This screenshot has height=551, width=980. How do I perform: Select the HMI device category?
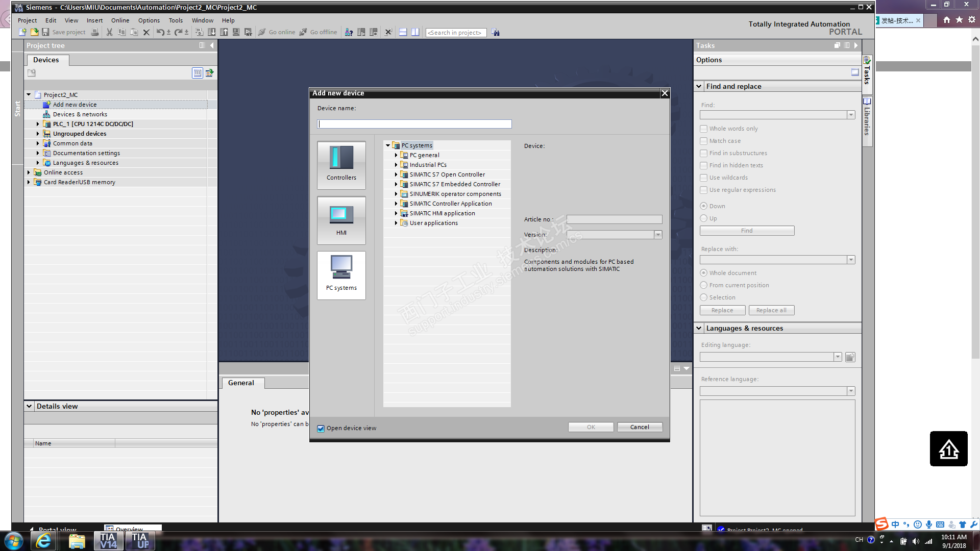tap(341, 220)
